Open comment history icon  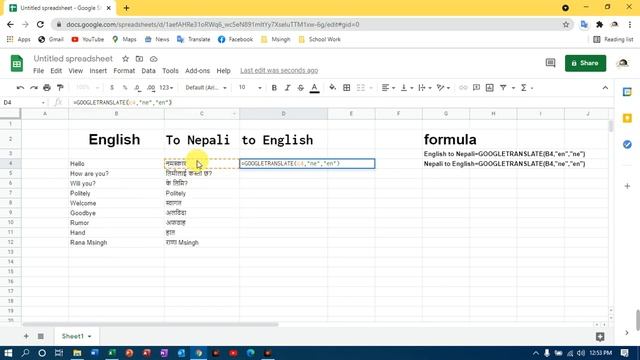(x=550, y=63)
